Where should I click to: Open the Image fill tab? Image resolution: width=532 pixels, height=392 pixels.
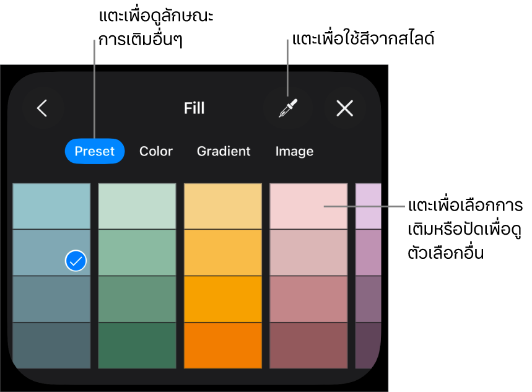click(294, 151)
